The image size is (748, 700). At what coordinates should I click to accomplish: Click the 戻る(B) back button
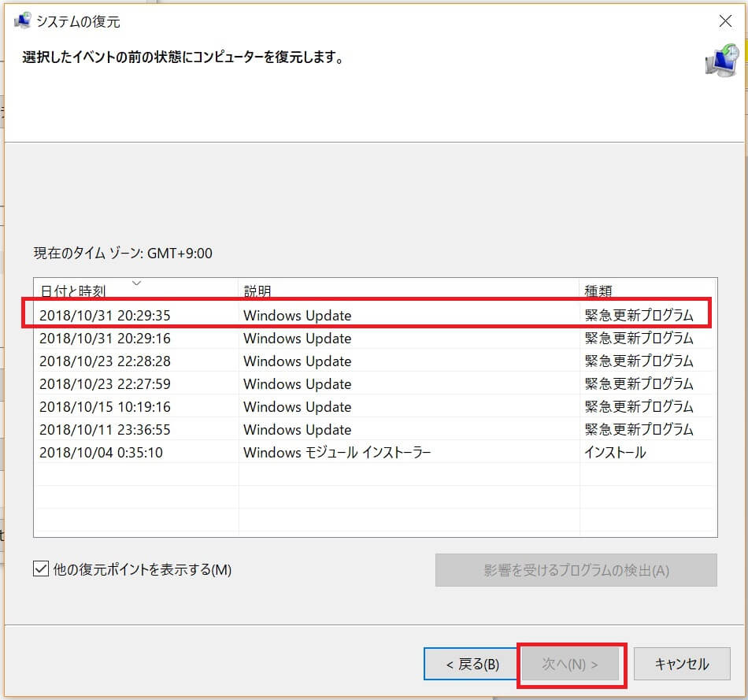point(472,664)
